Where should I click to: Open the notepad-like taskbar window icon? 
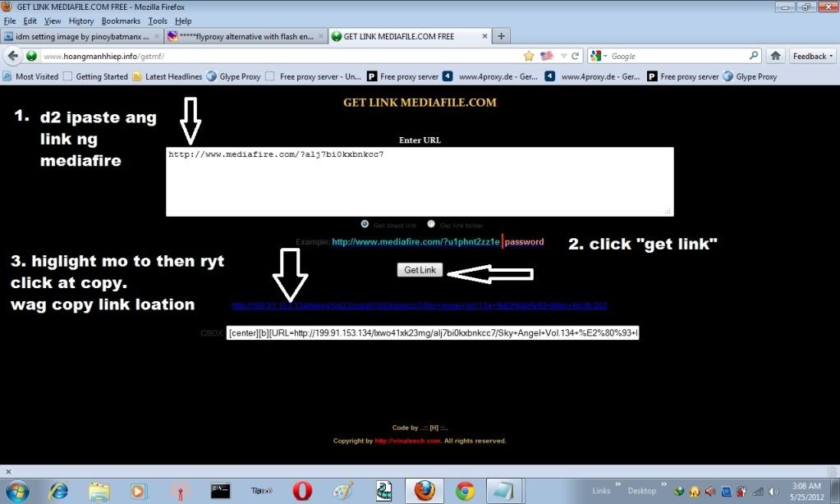click(x=504, y=491)
